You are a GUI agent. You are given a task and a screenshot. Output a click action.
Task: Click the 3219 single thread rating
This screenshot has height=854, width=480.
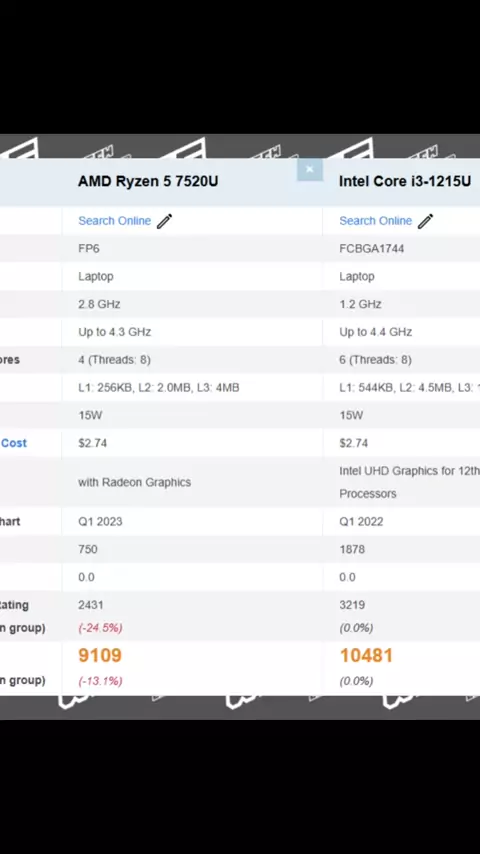(x=352, y=605)
